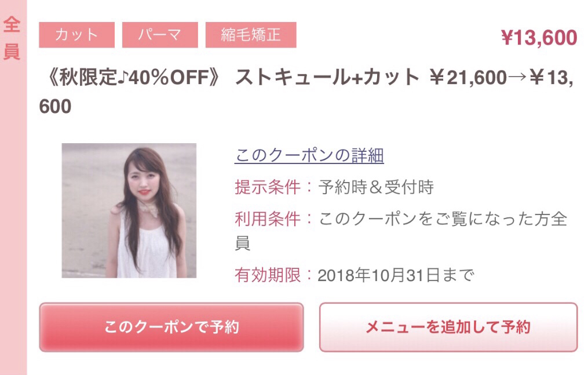
Task: Select the パーマ category tag
Action: point(160,35)
